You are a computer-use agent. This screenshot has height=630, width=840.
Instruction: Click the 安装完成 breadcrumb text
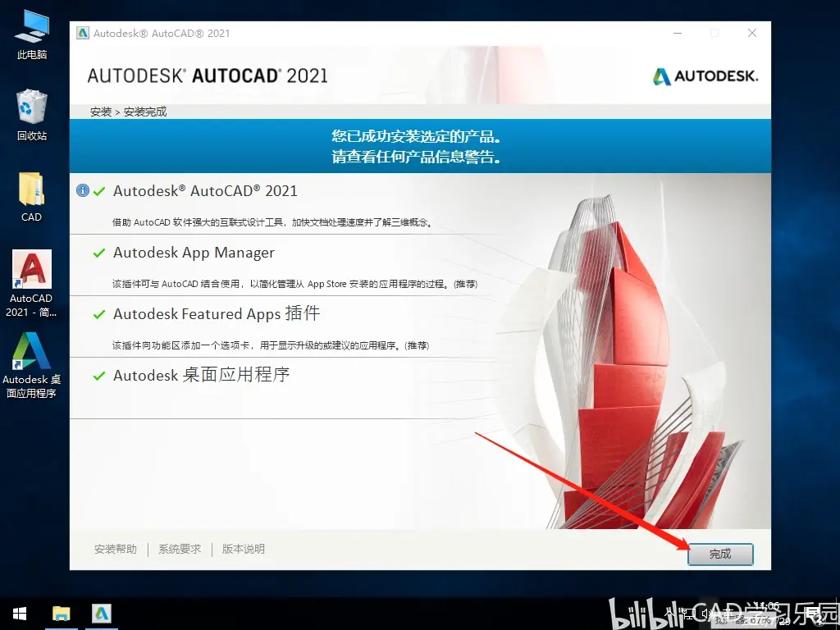(x=145, y=112)
